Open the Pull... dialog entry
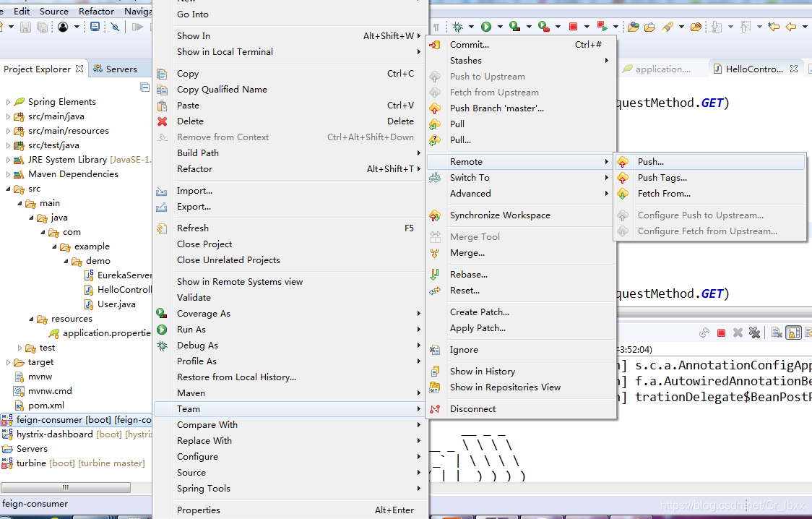Screen dimensions: 812x519 coord(521,140)
